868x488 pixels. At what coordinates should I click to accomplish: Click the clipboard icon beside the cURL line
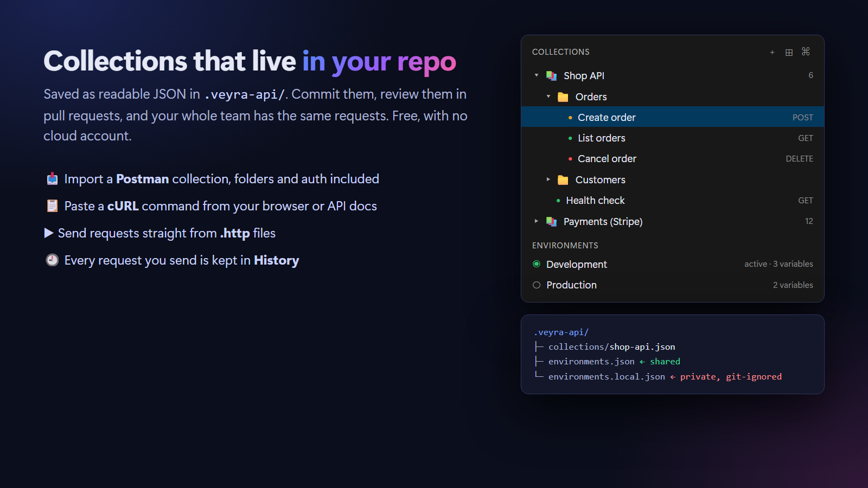[52, 206]
